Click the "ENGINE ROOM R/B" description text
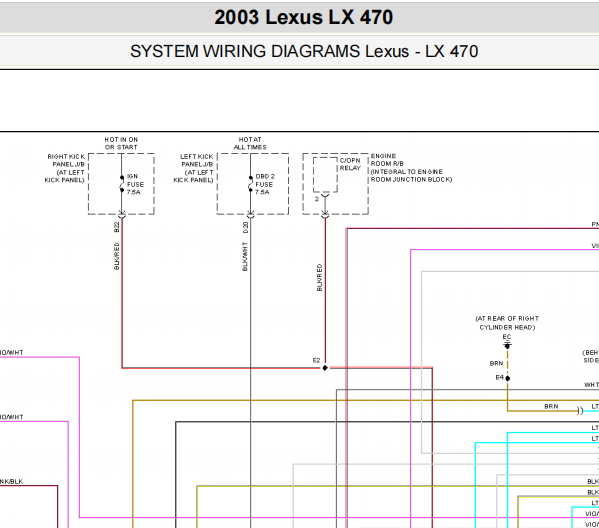 coord(411,168)
